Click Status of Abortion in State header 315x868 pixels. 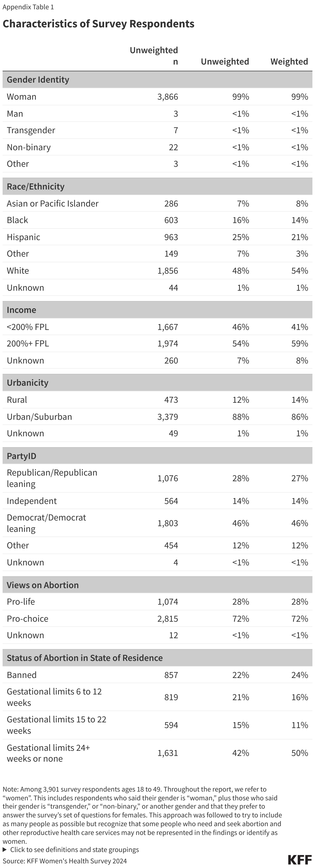coord(85,658)
